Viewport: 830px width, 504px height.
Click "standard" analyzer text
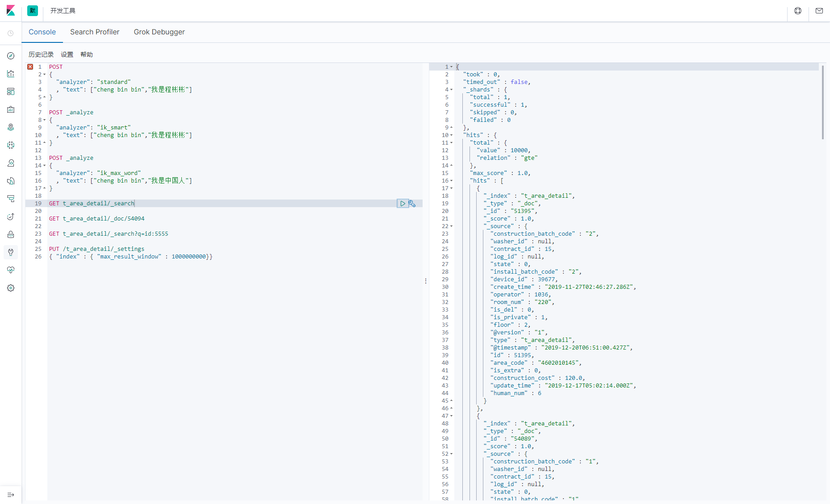(114, 82)
